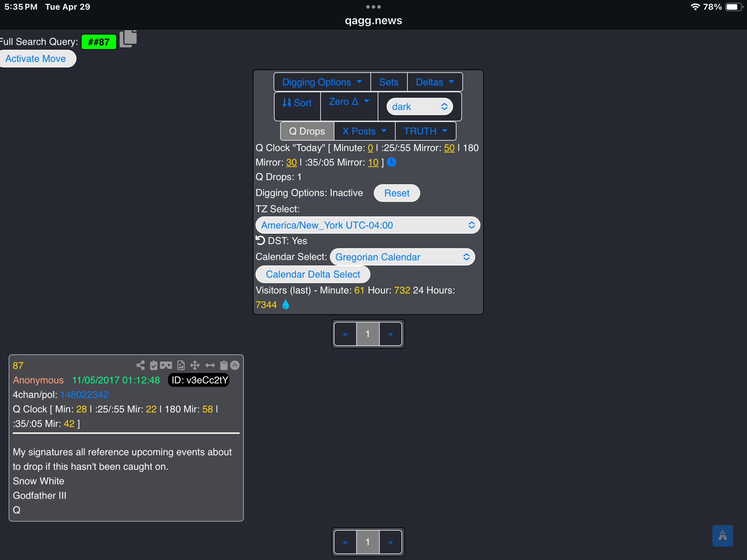Viewport: 747px width, 560px height.
Task: Tap the Wi-Fi icon in the status bar
Action: click(x=695, y=7)
